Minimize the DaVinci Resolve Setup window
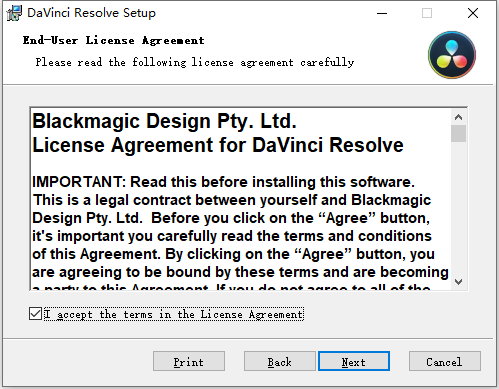 click(x=382, y=13)
